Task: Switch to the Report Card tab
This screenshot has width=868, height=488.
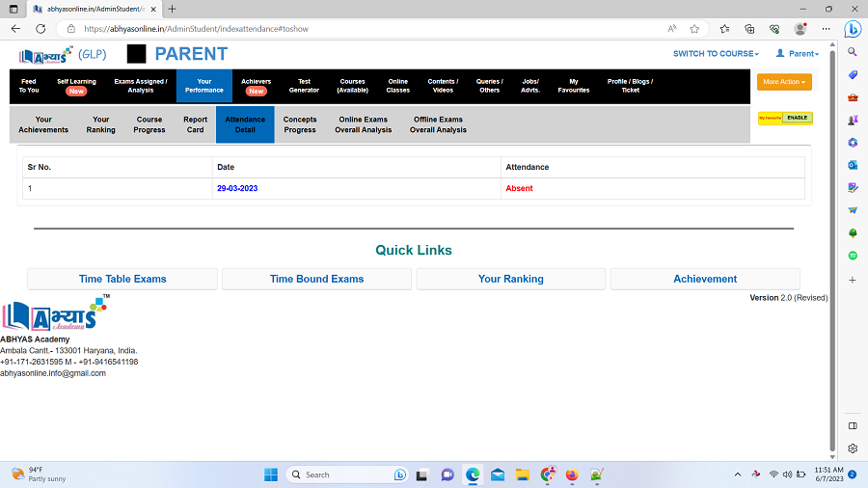Action: point(195,124)
